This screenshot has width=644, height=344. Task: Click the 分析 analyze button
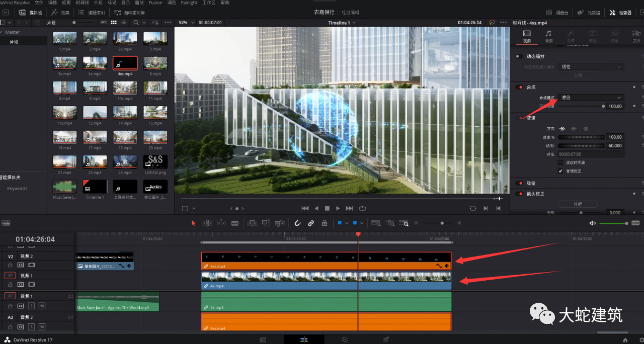[x=577, y=204]
